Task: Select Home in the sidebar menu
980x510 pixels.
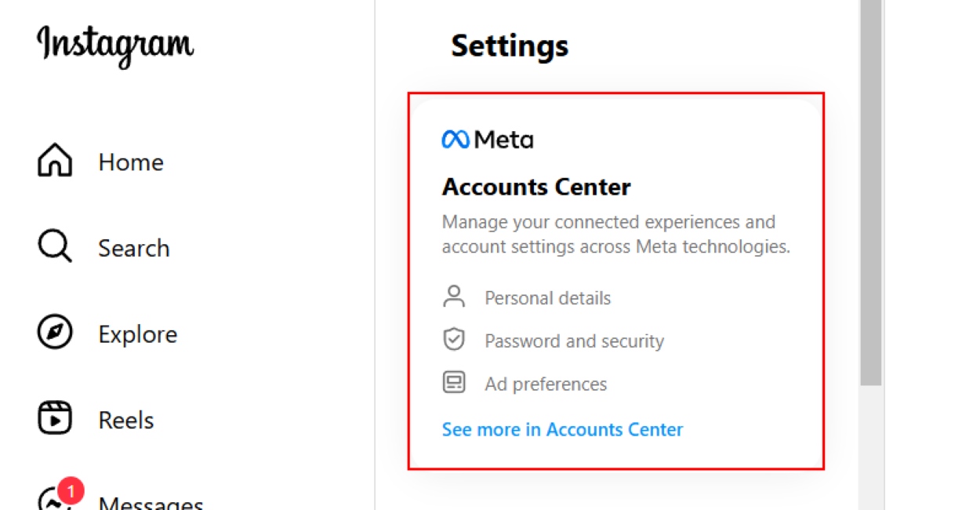Action: pos(131,162)
